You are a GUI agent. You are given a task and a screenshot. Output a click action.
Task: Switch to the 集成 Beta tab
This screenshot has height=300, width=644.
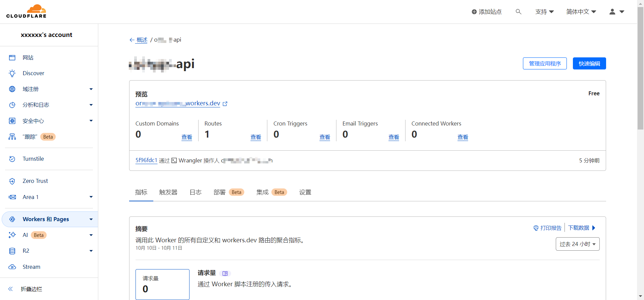[272, 192]
